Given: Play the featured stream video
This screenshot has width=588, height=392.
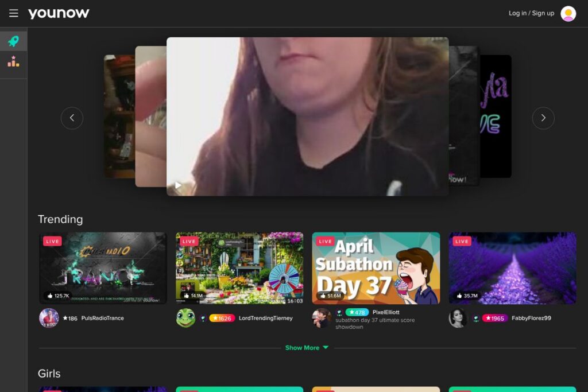Looking at the screenshot, I should [x=179, y=185].
